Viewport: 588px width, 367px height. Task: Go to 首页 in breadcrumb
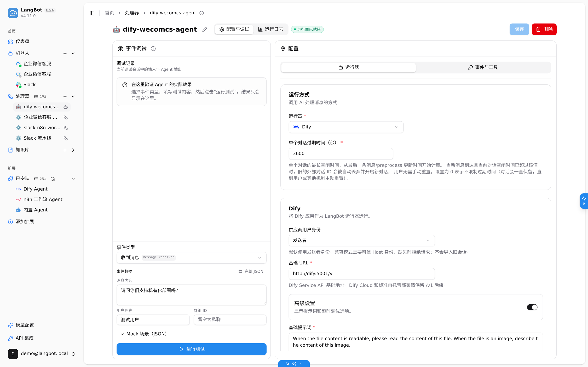109,13
